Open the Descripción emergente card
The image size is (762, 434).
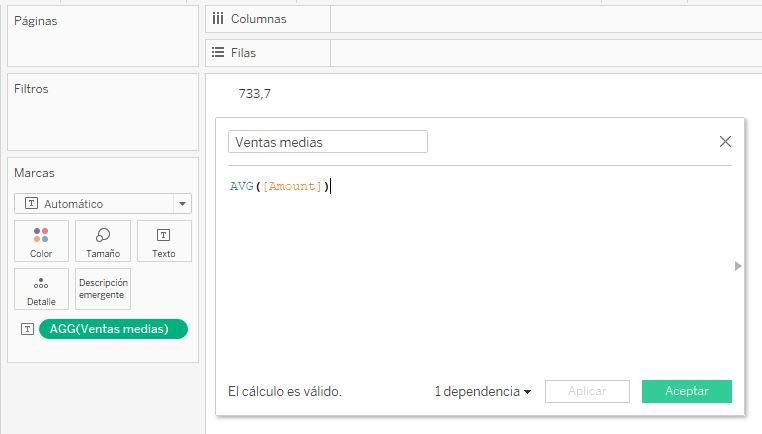coord(103,289)
